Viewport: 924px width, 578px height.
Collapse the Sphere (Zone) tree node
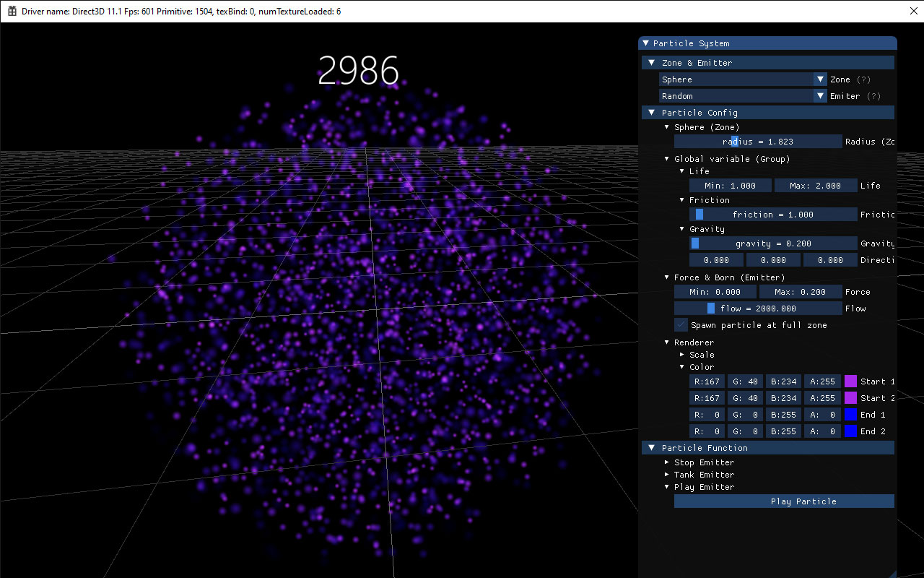tap(667, 127)
